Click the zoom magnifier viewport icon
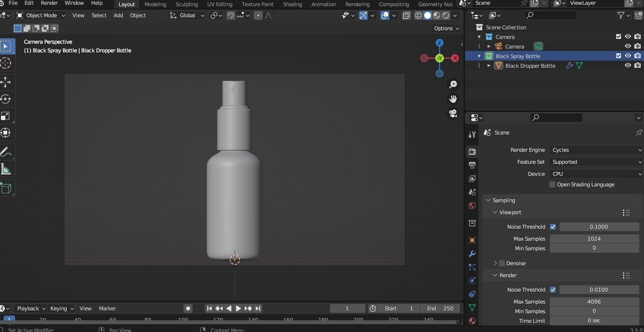Screen dimensions: 644x332 click(453, 85)
